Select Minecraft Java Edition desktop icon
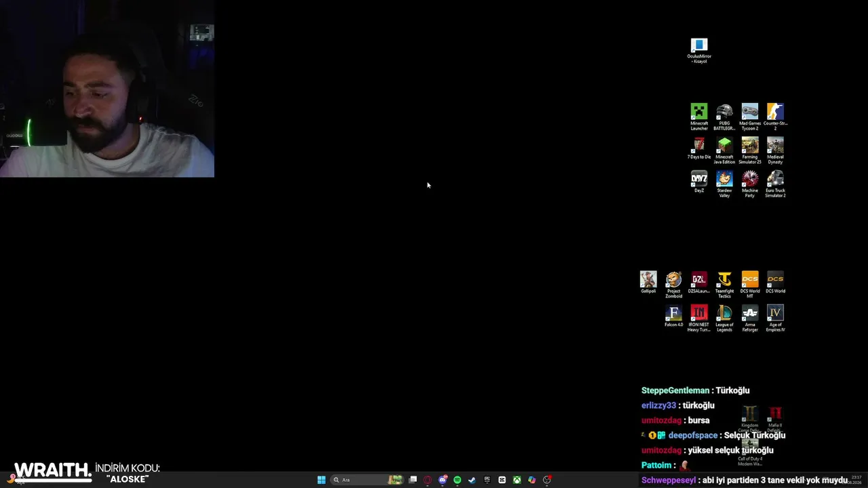Screen dimensions: 868x488 click(x=724, y=150)
